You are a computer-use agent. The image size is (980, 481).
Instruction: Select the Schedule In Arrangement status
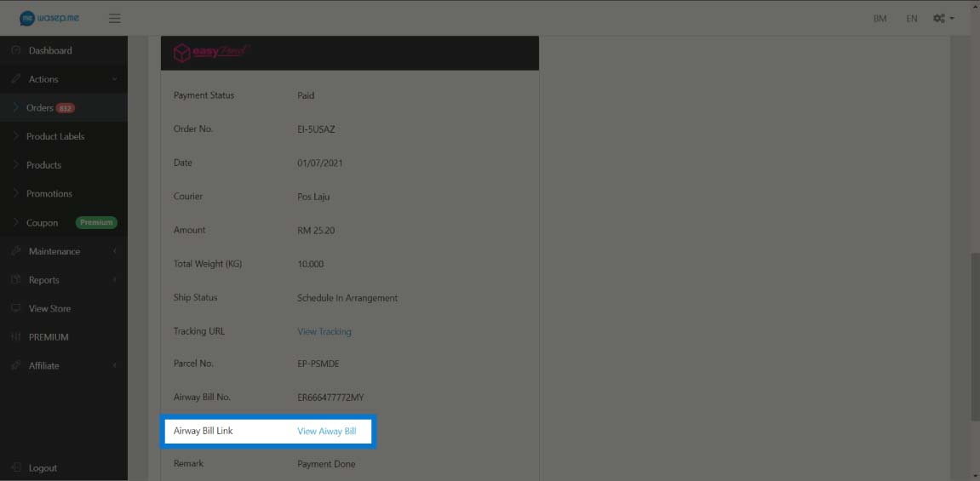pos(347,298)
